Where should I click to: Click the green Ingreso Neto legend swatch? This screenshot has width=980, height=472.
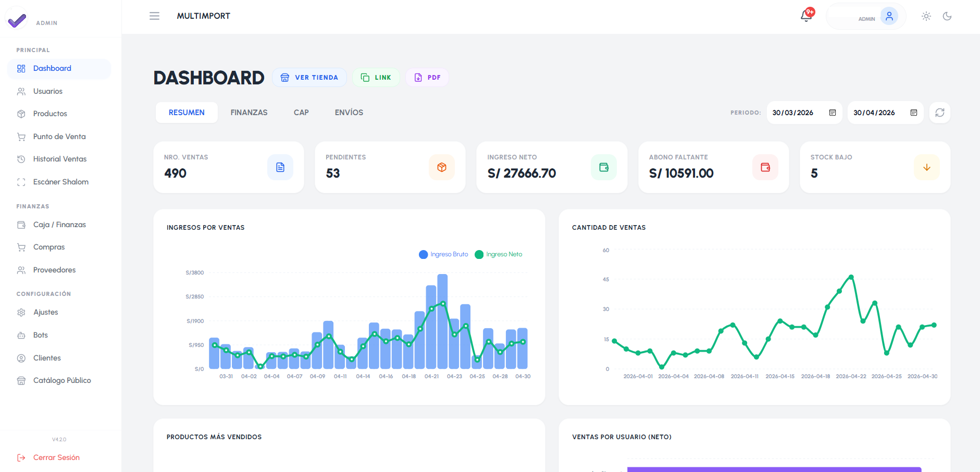tap(479, 254)
